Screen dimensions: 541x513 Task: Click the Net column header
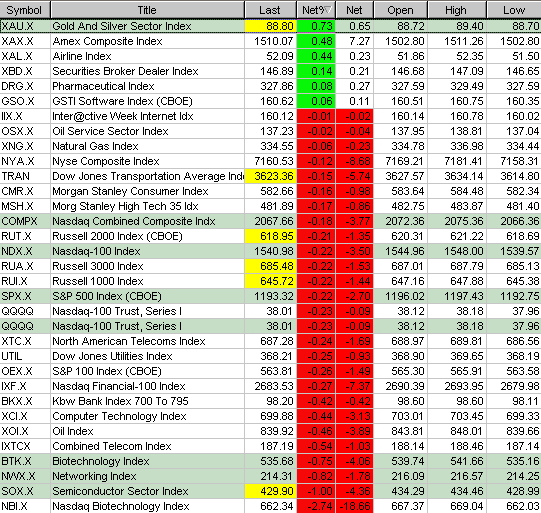(x=354, y=10)
